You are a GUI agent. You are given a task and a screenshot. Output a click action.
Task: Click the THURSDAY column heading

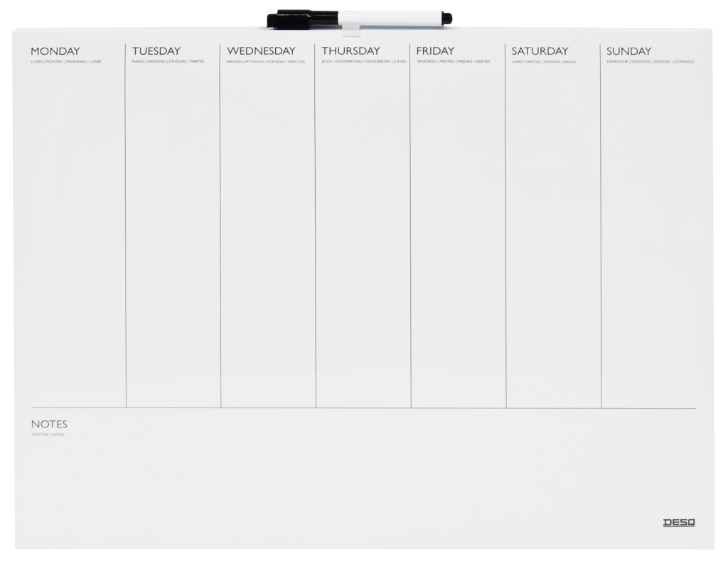351,50
